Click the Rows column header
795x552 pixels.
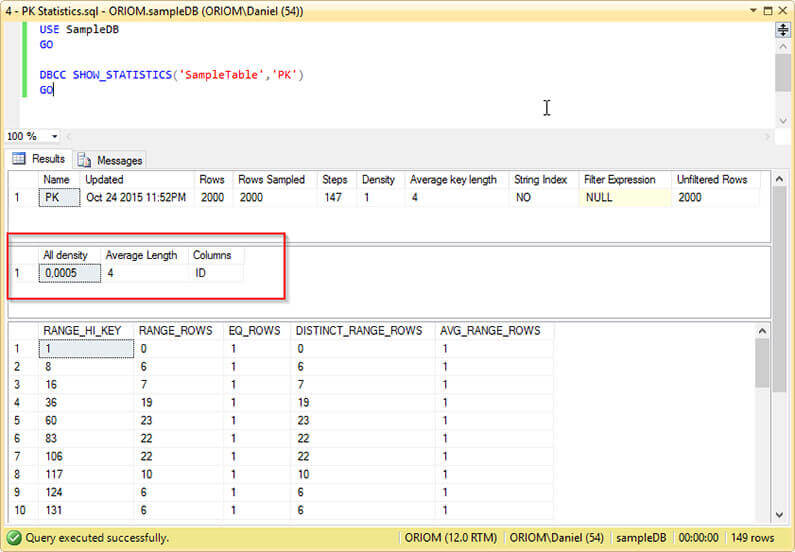[x=212, y=179]
